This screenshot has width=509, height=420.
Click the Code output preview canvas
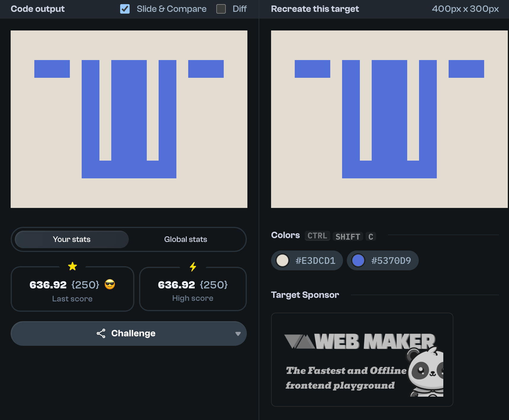[x=129, y=119]
